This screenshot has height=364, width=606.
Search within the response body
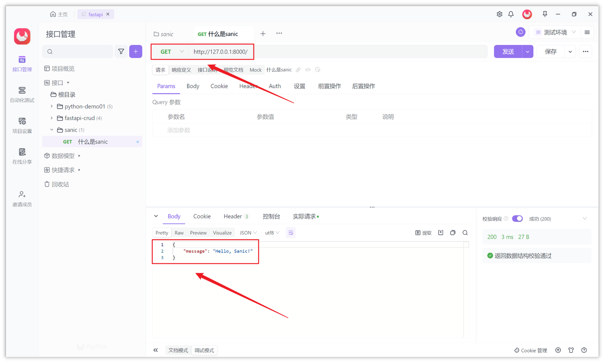(x=465, y=233)
